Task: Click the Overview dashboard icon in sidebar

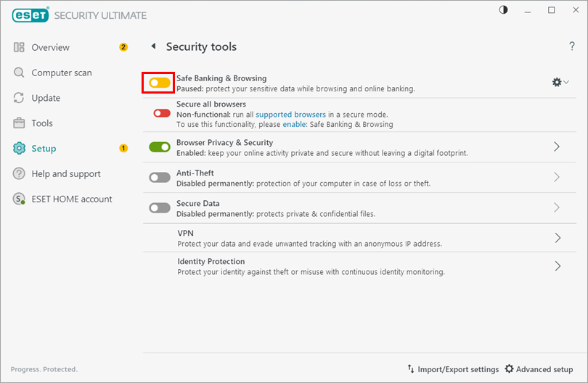Action: pyautogui.click(x=20, y=47)
